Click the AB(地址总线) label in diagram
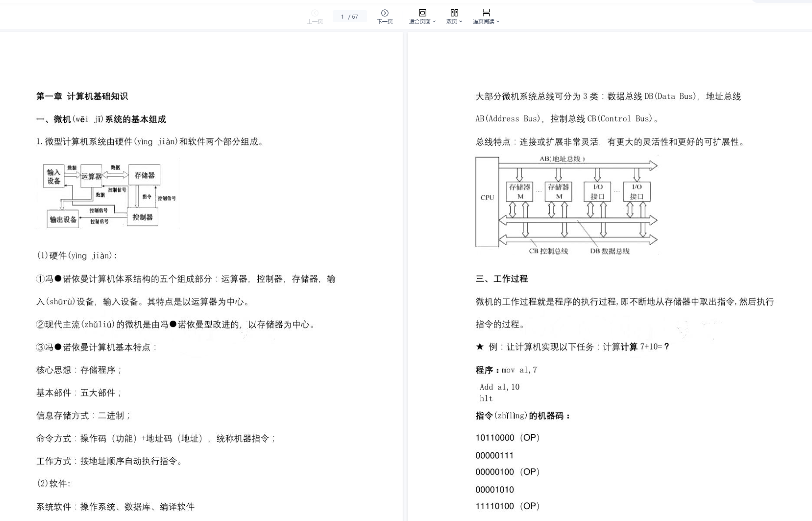The height and width of the screenshot is (521, 812). click(x=562, y=159)
